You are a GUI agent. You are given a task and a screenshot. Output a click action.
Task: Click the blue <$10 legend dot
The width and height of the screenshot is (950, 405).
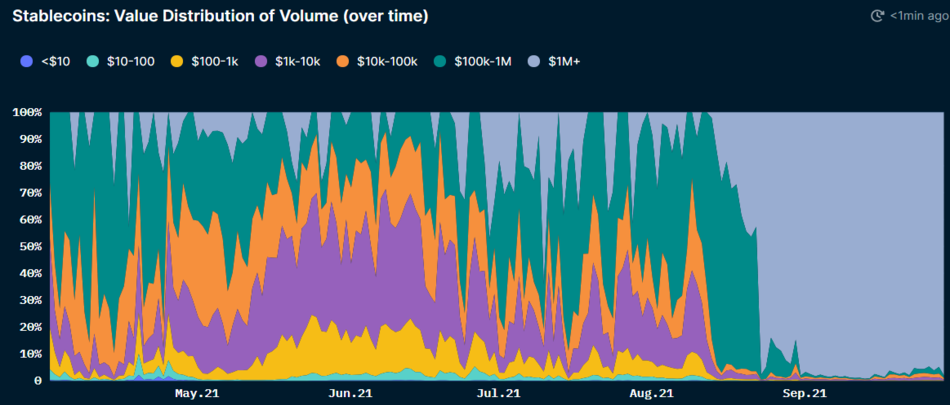coord(26,62)
